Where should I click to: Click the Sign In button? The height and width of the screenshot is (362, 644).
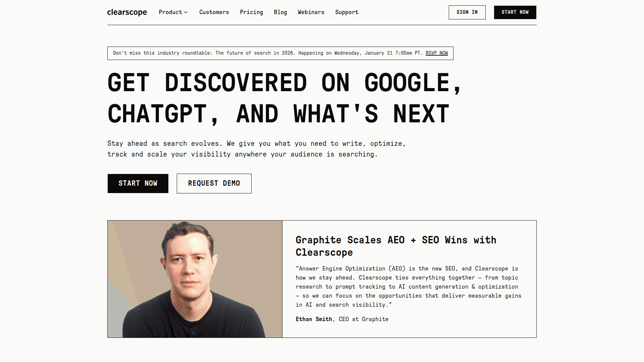click(x=467, y=12)
